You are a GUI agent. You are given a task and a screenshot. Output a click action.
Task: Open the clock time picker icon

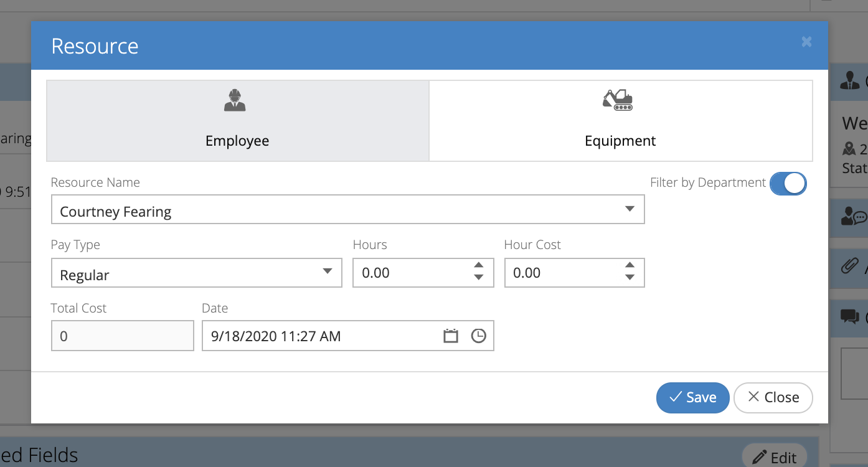(478, 336)
